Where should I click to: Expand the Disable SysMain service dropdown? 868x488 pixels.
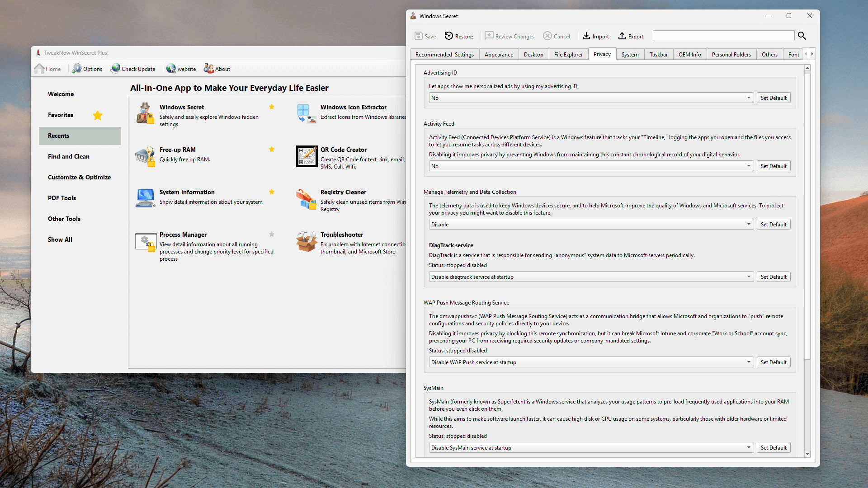coord(748,448)
